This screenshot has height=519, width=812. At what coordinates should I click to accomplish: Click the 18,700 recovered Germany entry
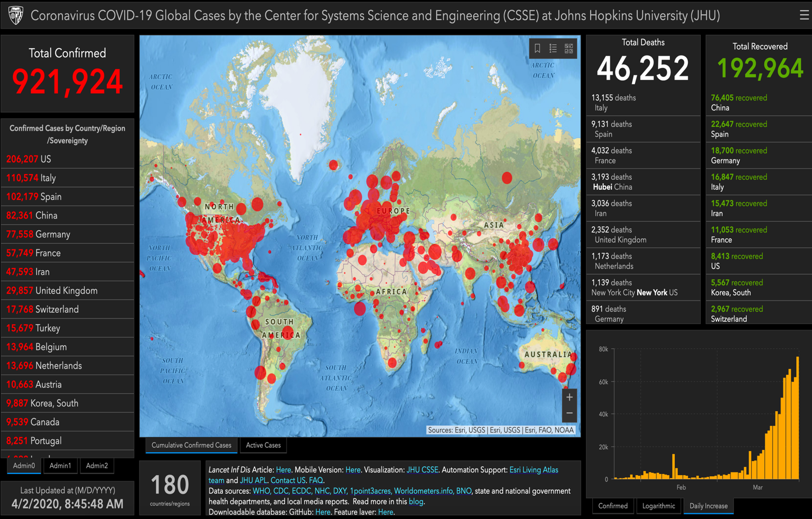[759, 156]
